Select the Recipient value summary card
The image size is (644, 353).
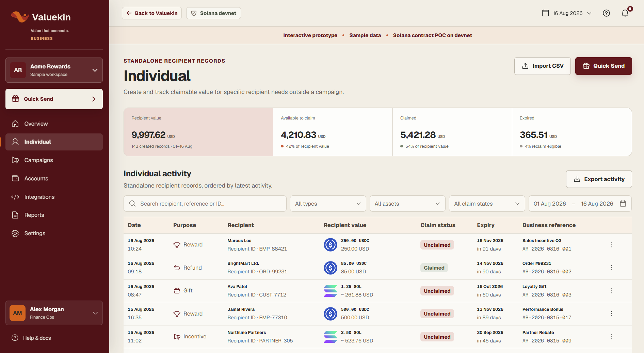198,132
